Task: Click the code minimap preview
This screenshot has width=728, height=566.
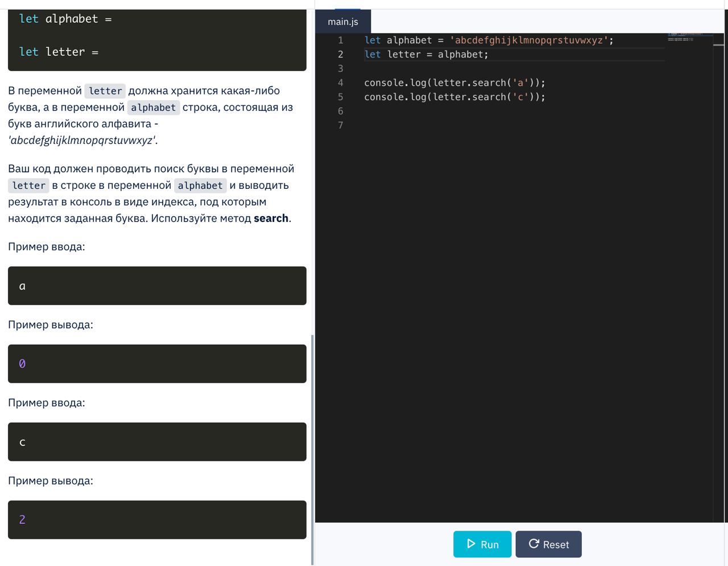Action: [x=690, y=38]
